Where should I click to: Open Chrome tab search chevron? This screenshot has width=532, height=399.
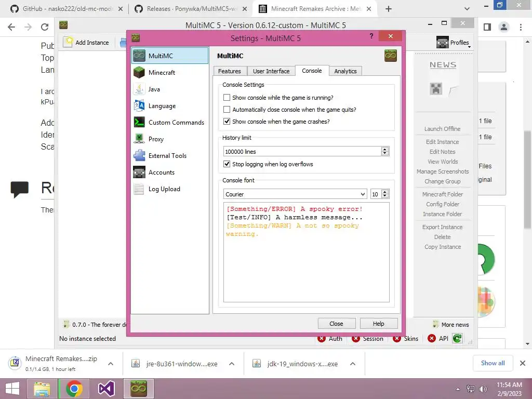[467, 9]
